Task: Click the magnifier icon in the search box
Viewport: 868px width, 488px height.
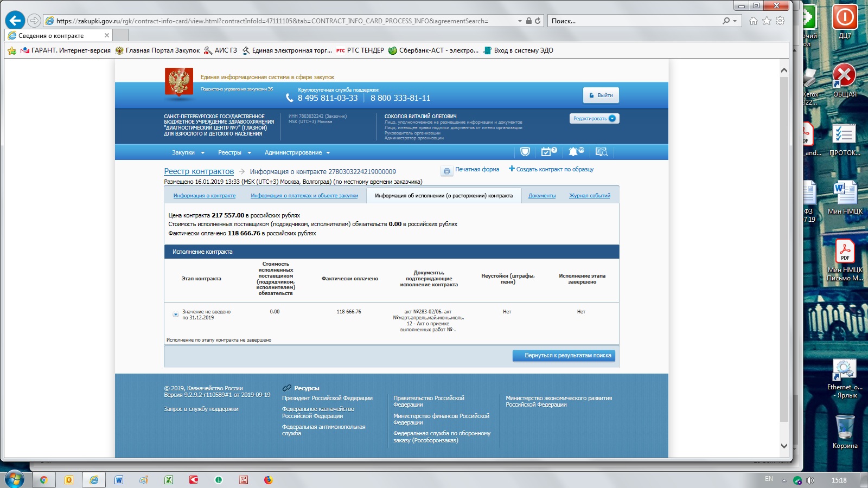Action: pos(726,21)
